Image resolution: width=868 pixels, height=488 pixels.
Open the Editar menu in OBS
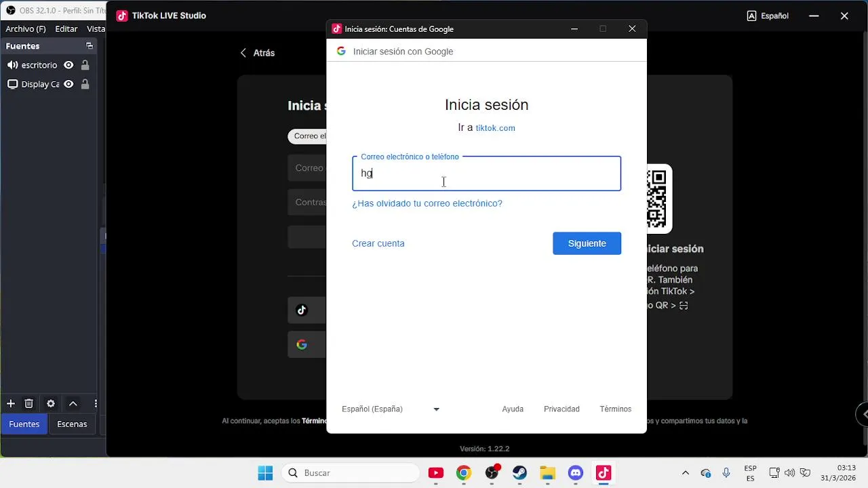click(66, 29)
